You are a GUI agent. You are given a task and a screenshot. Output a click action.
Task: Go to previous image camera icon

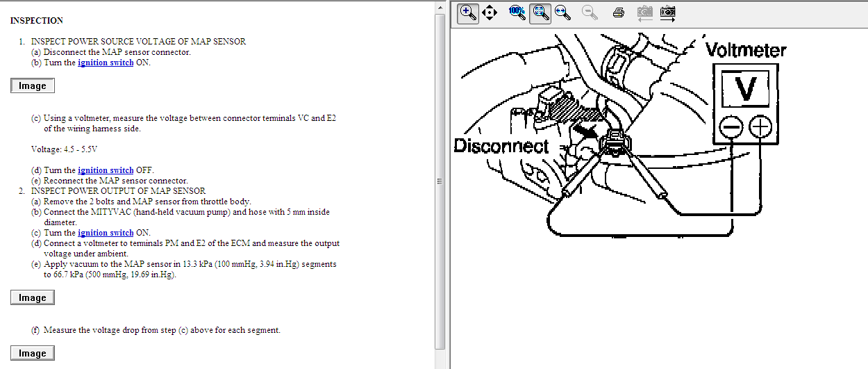pyautogui.click(x=645, y=13)
